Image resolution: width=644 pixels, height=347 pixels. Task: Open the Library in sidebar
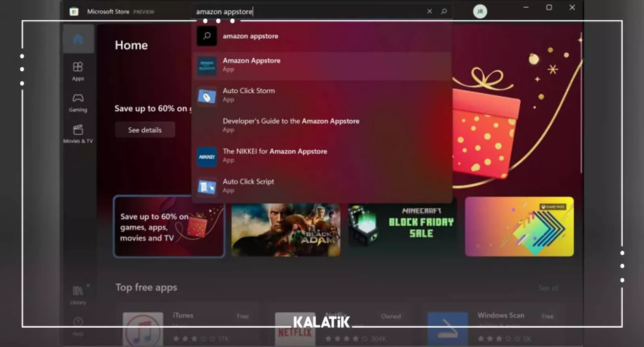[78, 295]
